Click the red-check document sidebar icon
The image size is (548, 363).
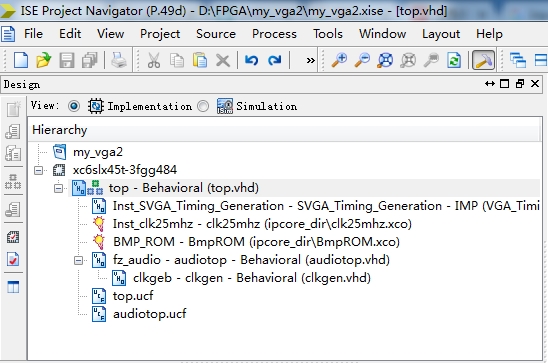(x=13, y=259)
